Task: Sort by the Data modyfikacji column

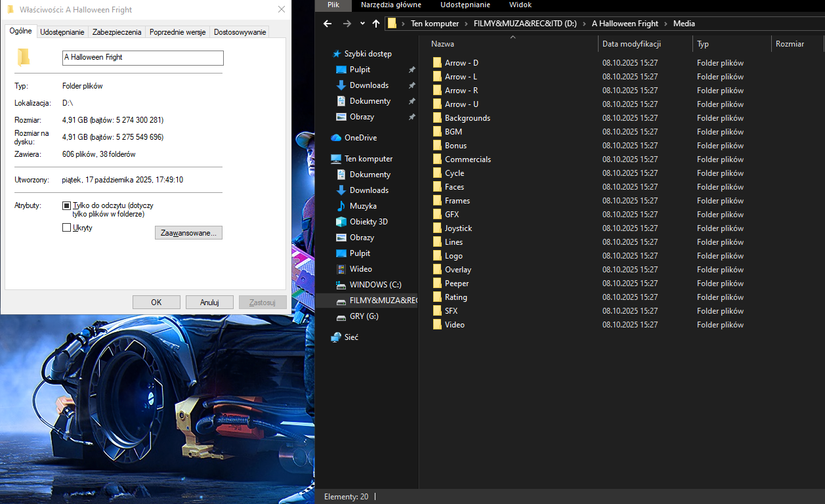Action: pyautogui.click(x=631, y=44)
